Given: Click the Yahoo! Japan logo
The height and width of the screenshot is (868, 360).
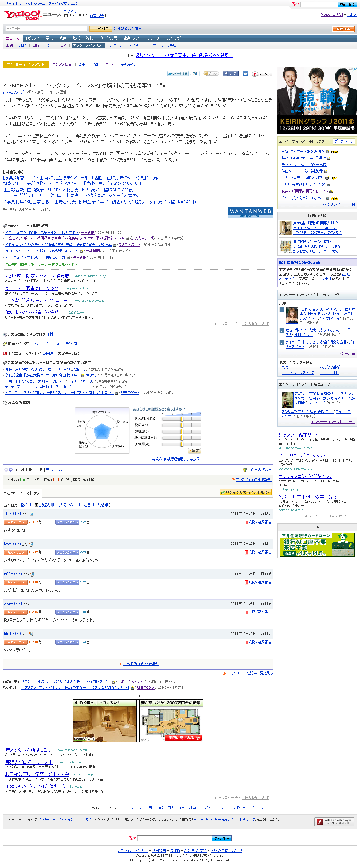Looking at the screenshot, I should [x=23, y=15].
